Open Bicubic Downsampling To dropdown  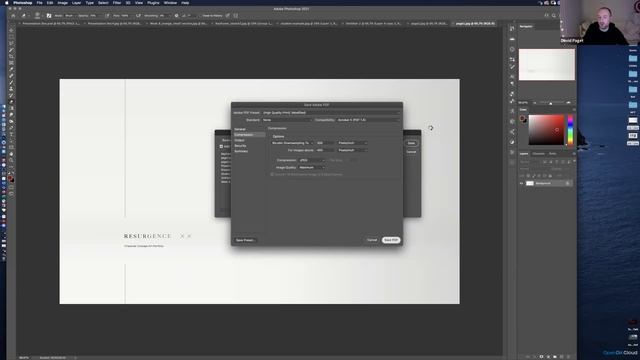tap(293, 143)
